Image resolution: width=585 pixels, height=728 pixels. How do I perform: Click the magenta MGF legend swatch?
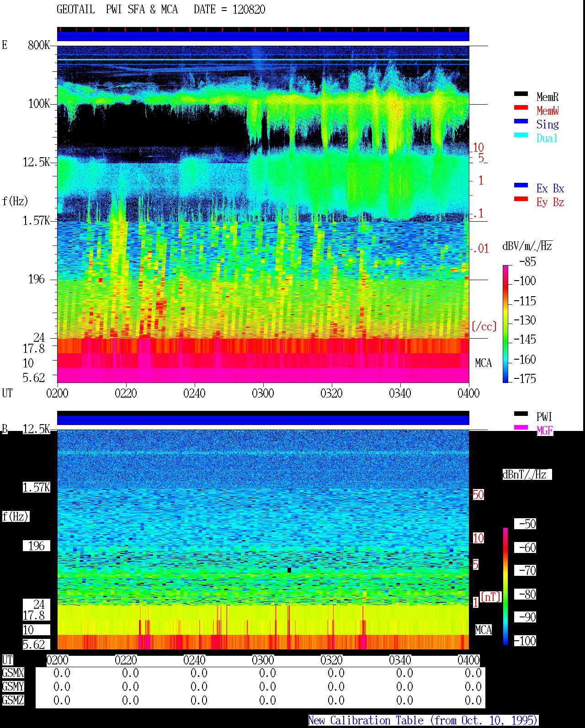(521, 427)
